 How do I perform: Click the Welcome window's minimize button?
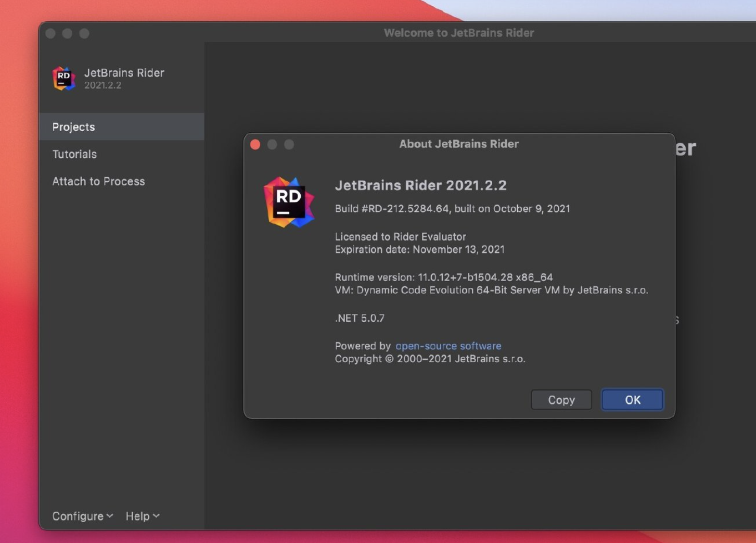pos(67,34)
